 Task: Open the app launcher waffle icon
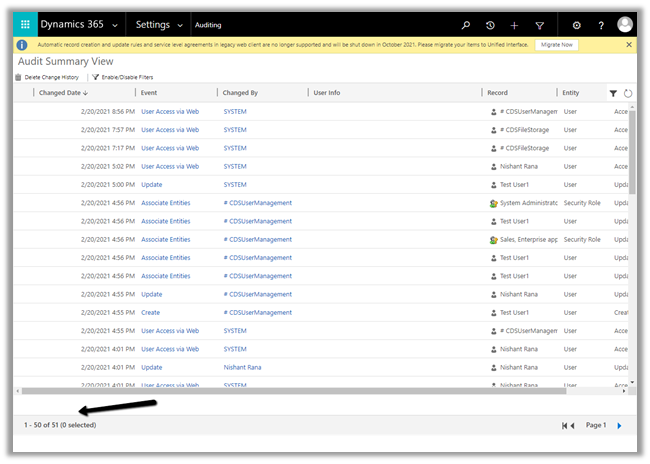[x=25, y=24]
